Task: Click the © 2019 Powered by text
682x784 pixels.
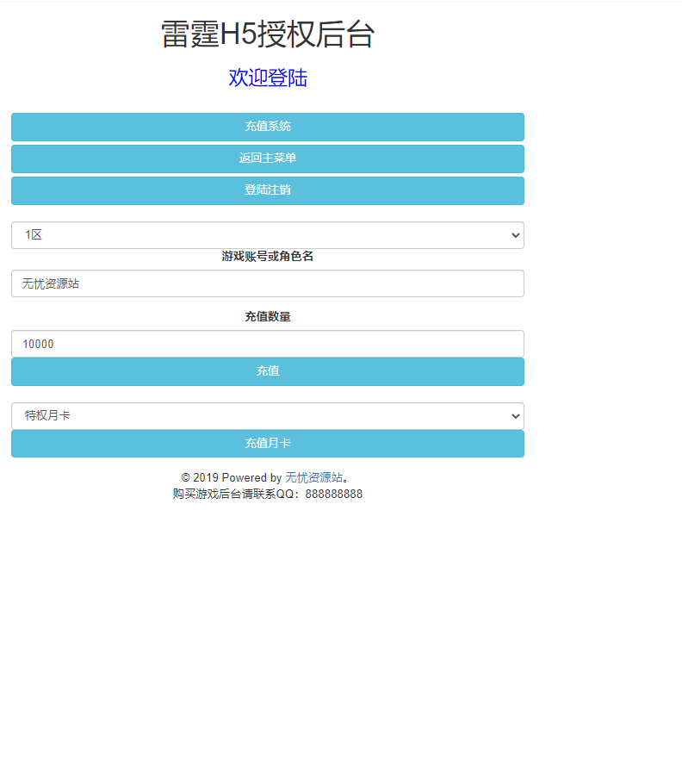Action: [x=232, y=477]
